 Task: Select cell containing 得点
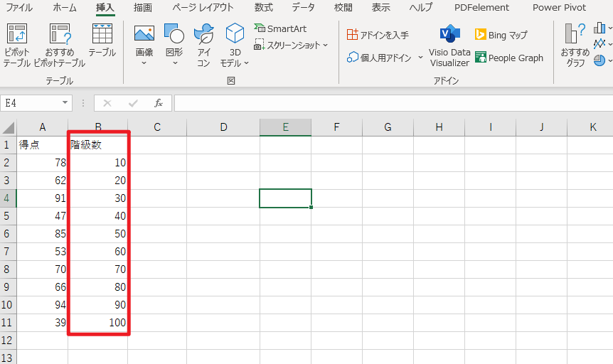click(x=42, y=145)
